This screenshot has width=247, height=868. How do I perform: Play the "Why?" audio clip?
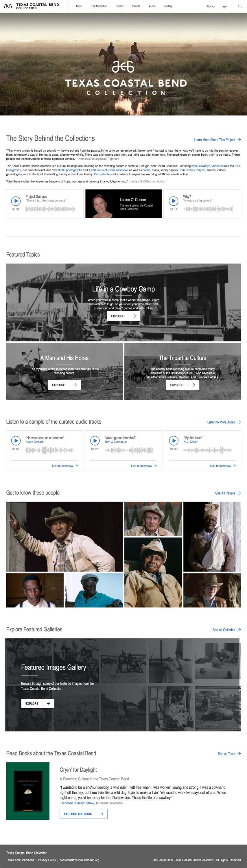pos(174,201)
